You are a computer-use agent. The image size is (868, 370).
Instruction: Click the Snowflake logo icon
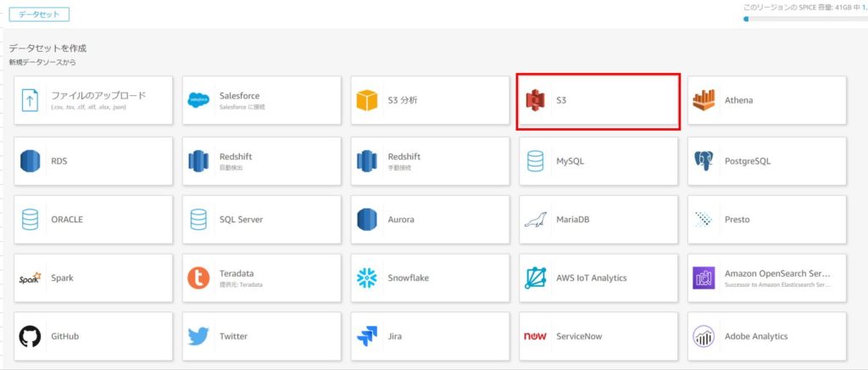[x=366, y=278]
